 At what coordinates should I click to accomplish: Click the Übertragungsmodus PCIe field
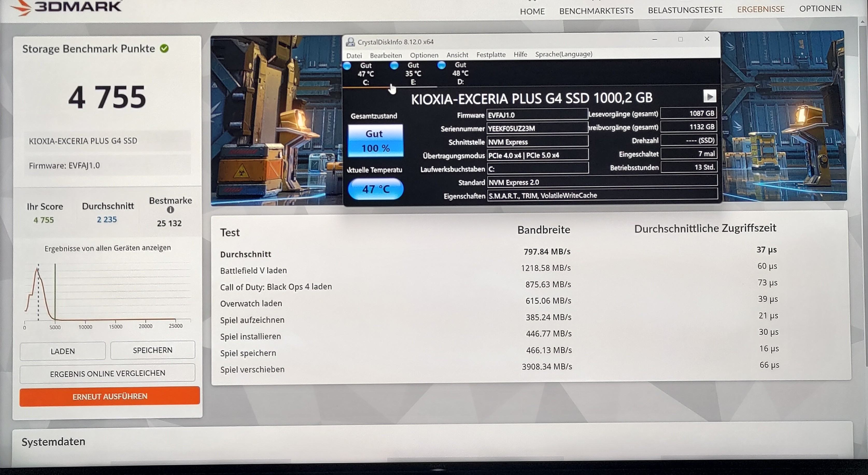pos(538,155)
